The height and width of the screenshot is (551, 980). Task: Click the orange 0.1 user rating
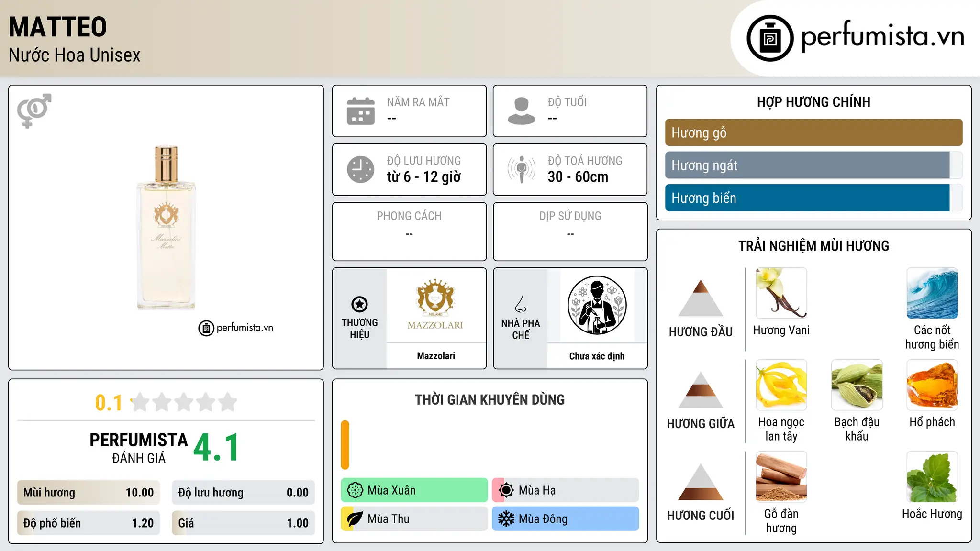(109, 403)
